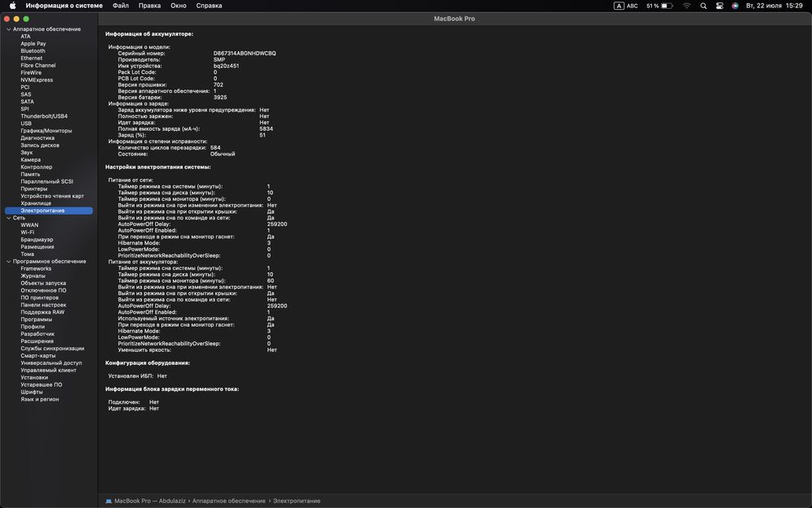
Task: Select Брандмауэр in the sidebar
Action: [37, 240]
